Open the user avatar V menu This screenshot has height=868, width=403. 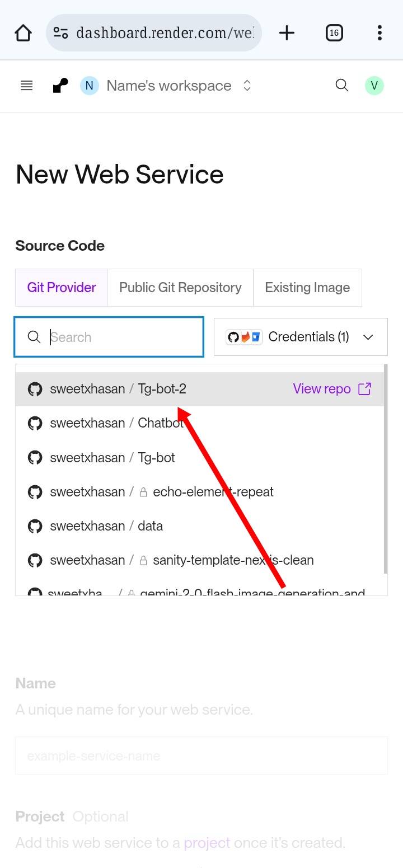tap(374, 86)
